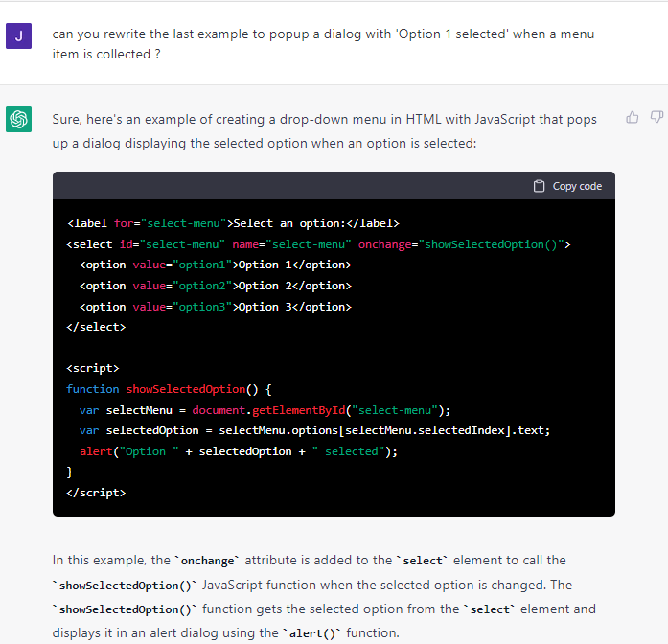The height and width of the screenshot is (644, 668).
Task: Click the Copy code button
Action: 567,186
